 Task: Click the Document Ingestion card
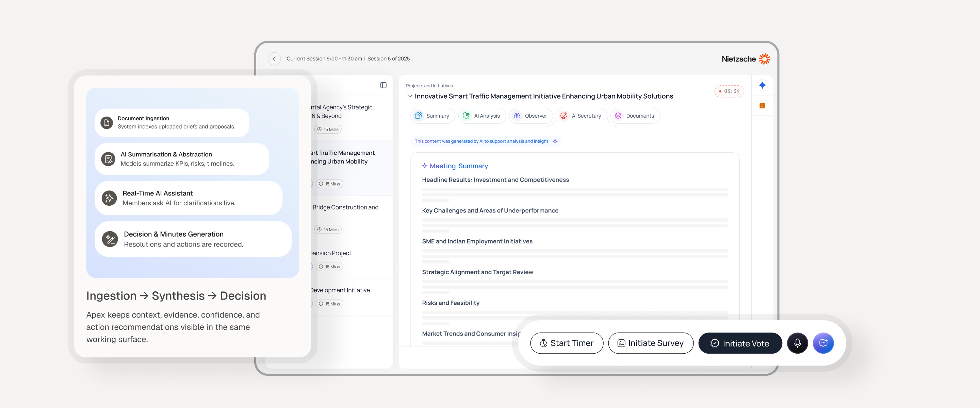[x=172, y=123]
